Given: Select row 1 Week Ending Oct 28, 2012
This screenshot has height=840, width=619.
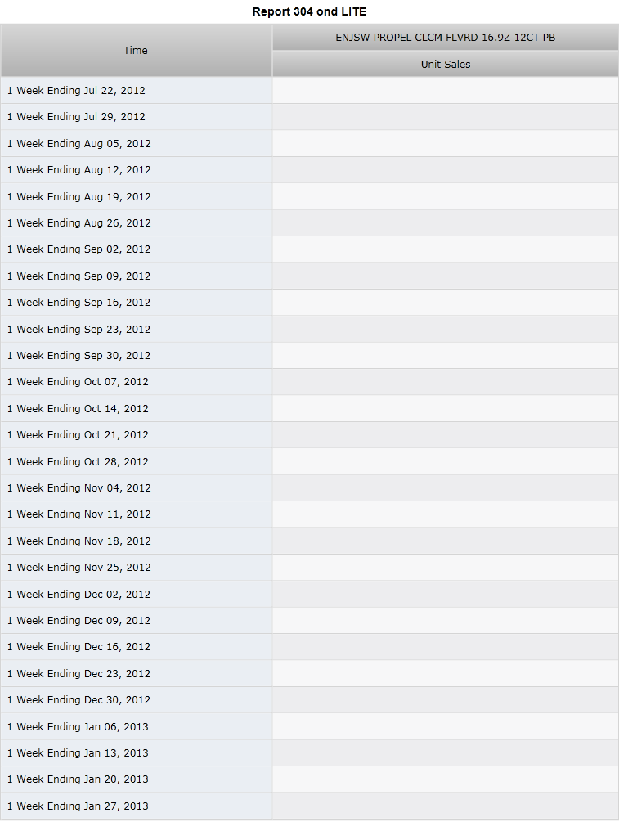Looking at the screenshot, I should pyautogui.click(x=309, y=462).
